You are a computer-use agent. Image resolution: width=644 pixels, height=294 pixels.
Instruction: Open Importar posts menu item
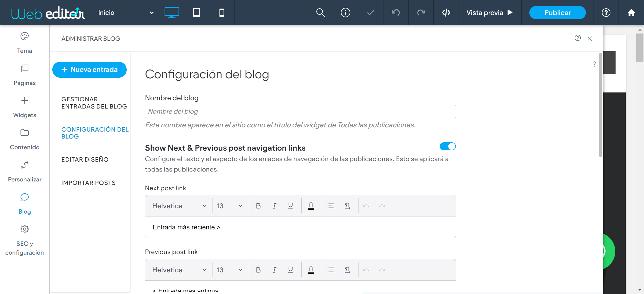[88, 183]
